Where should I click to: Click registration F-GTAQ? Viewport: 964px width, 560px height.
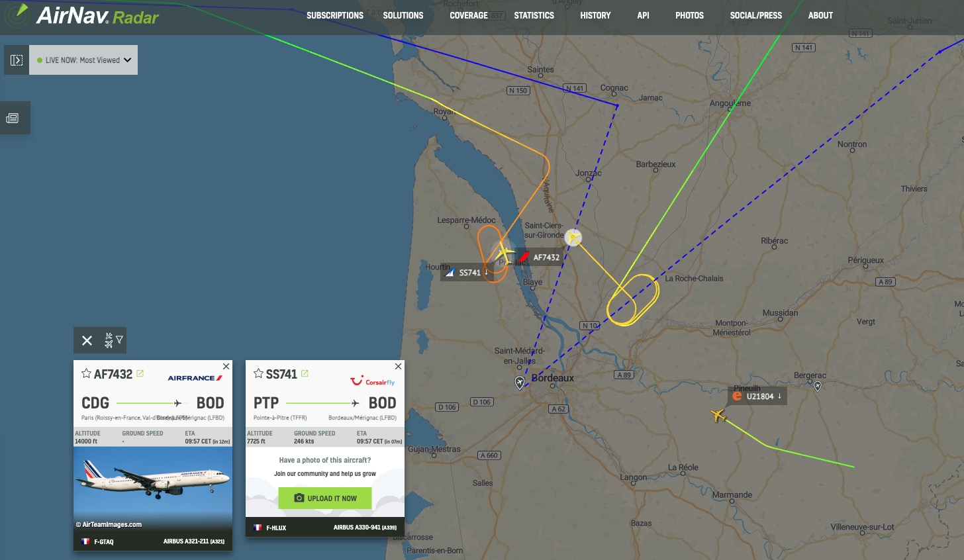[104, 541]
